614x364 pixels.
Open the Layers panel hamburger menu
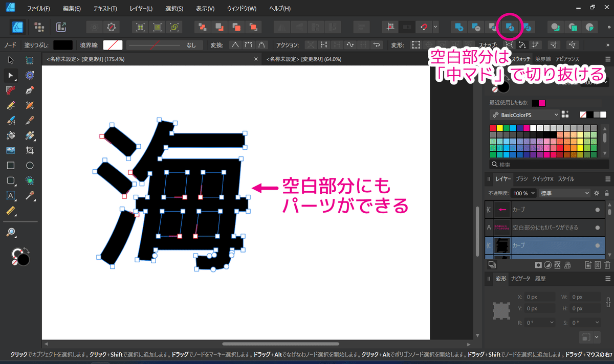point(608,179)
